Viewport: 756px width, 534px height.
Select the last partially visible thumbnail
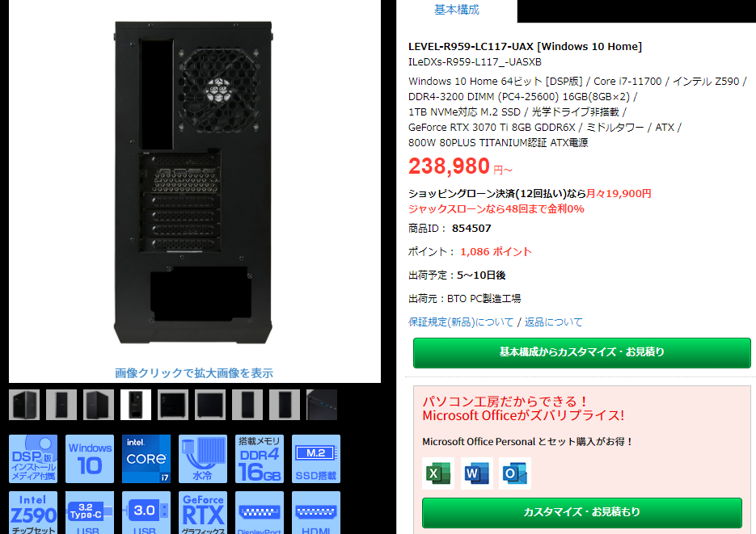coord(322,405)
